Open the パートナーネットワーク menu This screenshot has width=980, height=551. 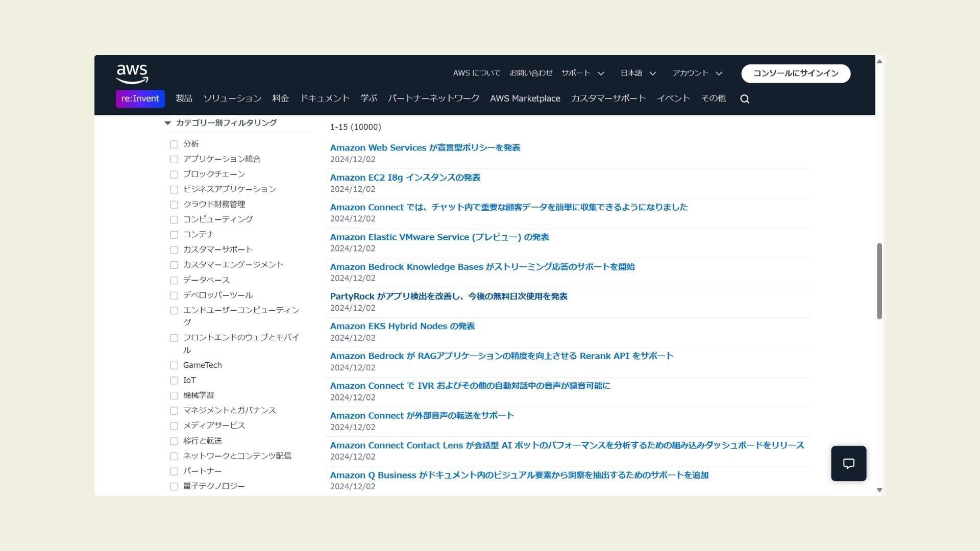[x=433, y=98]
